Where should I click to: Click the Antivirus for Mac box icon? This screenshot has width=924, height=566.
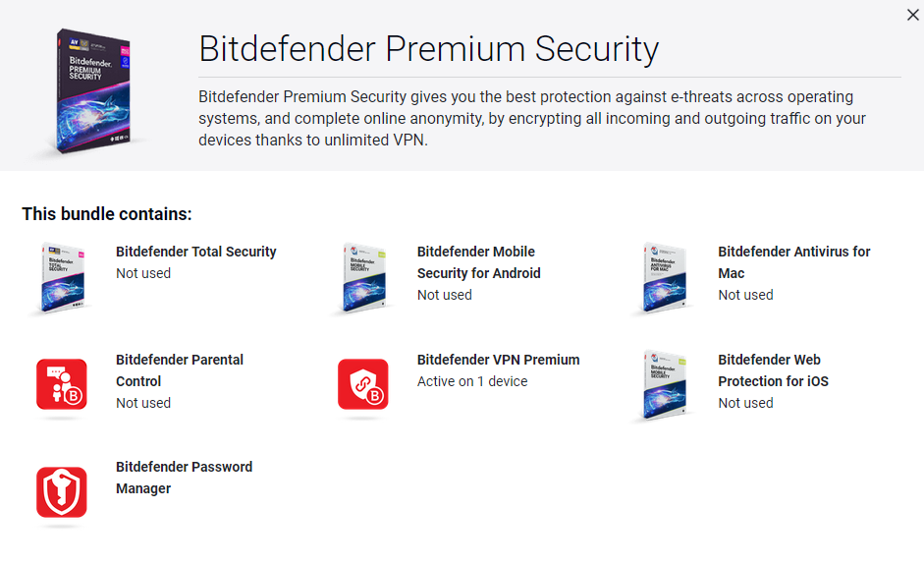(664, 279)
